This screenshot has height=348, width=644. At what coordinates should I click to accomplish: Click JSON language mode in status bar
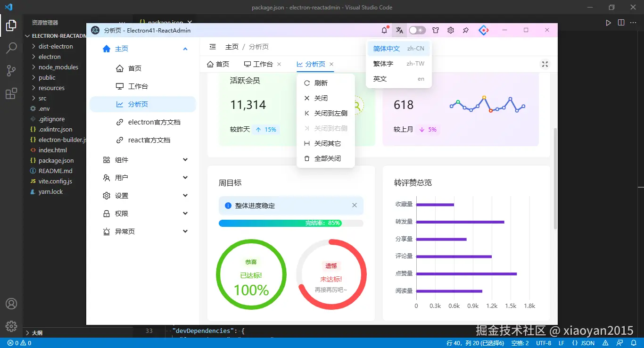pyautogui.click(x=583, y=343)
